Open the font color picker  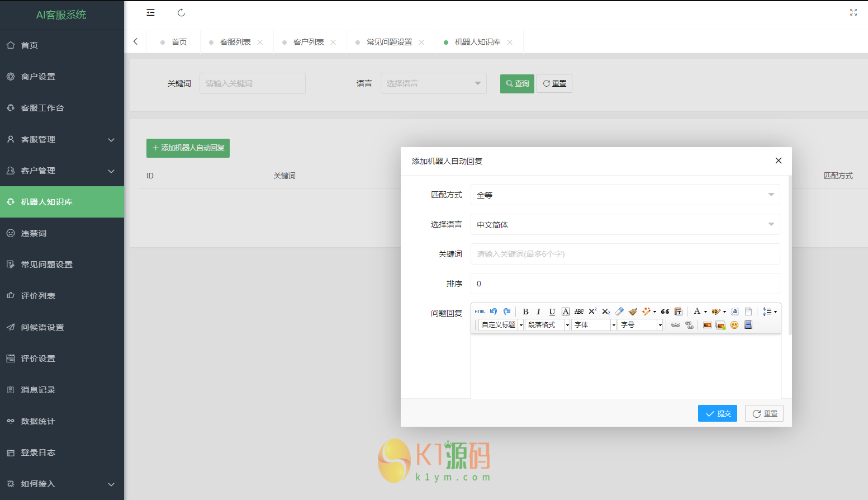pyautogui.click(x=697, y=312)
